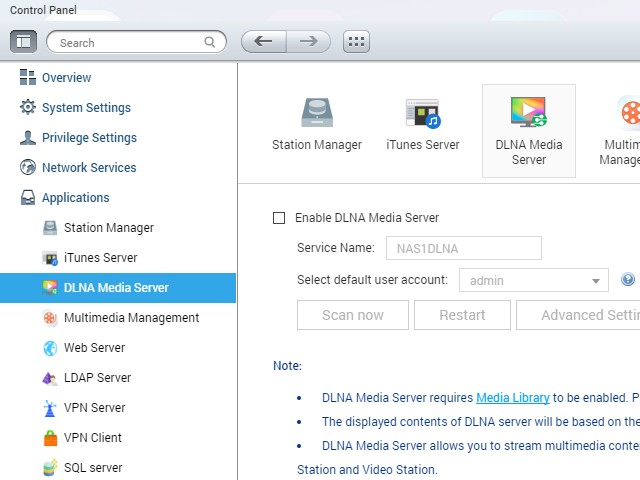This screenshot has width=640, height=480.
Task: Click the Network Services globe icon
Action: point(28,167)
